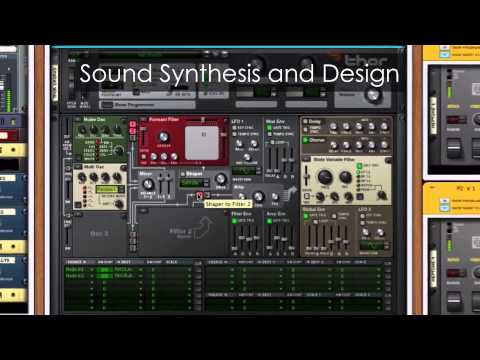
Task: Toggle Filter Env Gate Trig button
Action: [x=234, y=221]
